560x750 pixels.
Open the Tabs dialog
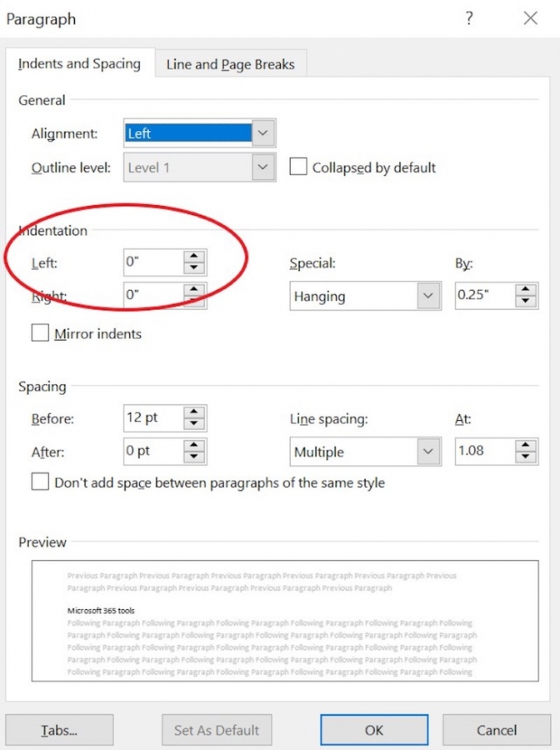[x=59, y=729]
